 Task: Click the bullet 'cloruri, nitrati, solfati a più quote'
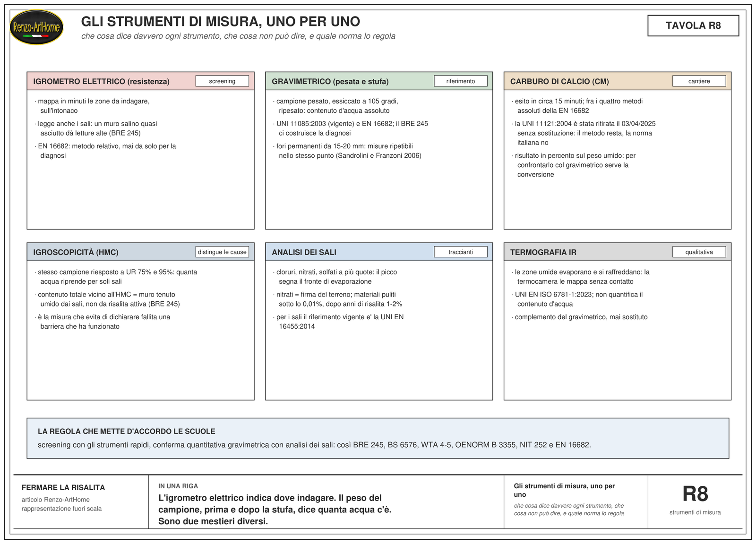coord(335,277)
